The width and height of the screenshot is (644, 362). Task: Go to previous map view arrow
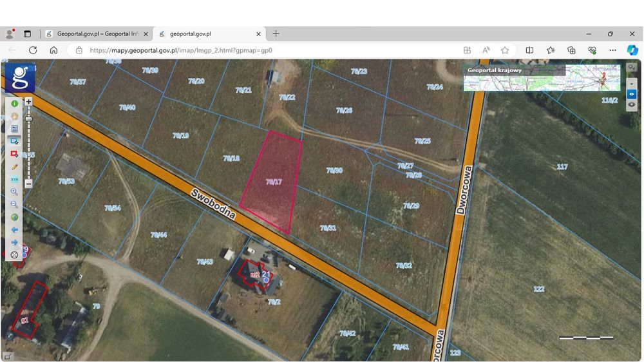(14, 230)
